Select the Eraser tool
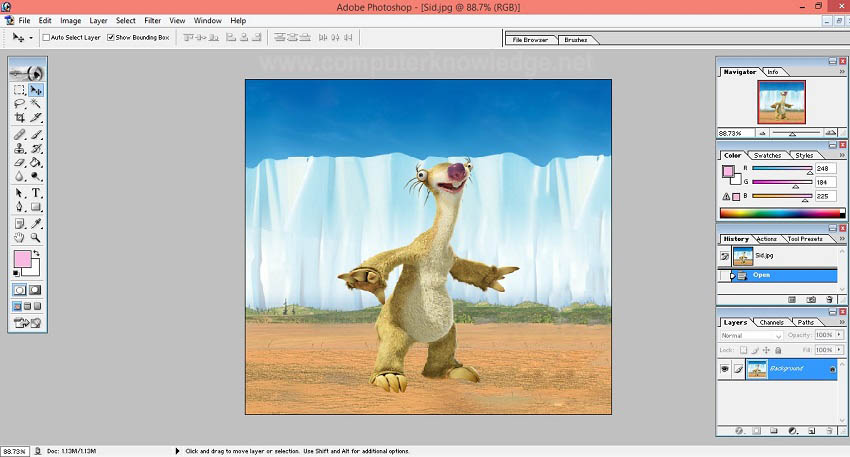The image size is (850, 457). (x=20, y=162)
